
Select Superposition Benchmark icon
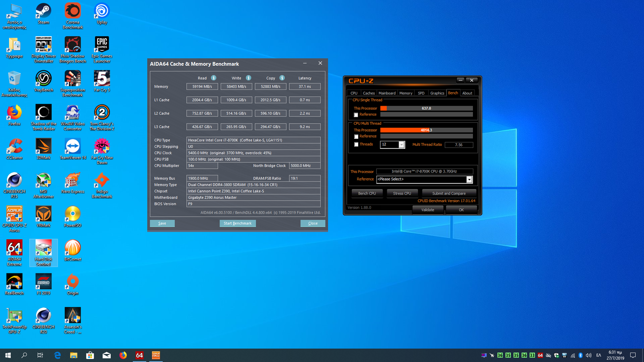click(72, 83)
